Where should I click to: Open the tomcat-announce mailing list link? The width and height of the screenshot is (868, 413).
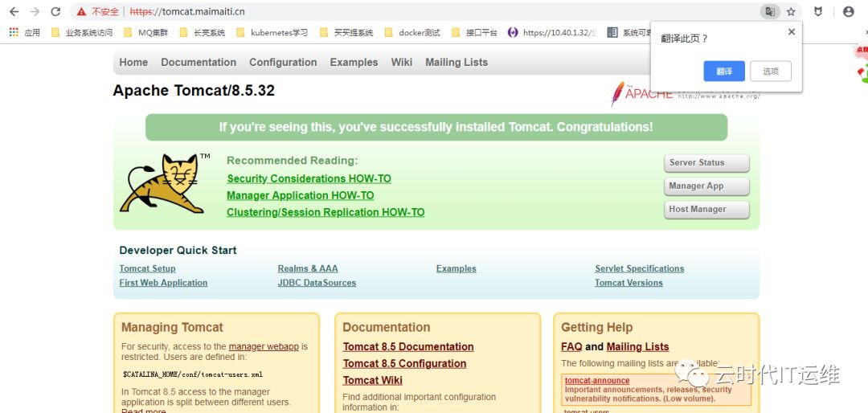[x=597, y=380]
